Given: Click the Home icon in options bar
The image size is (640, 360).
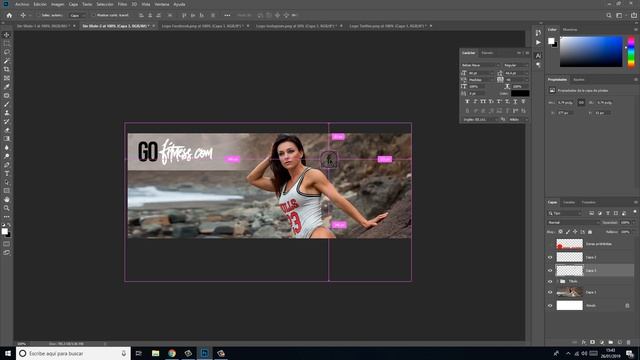Looking at the screenshot, I should coord(9,15).
